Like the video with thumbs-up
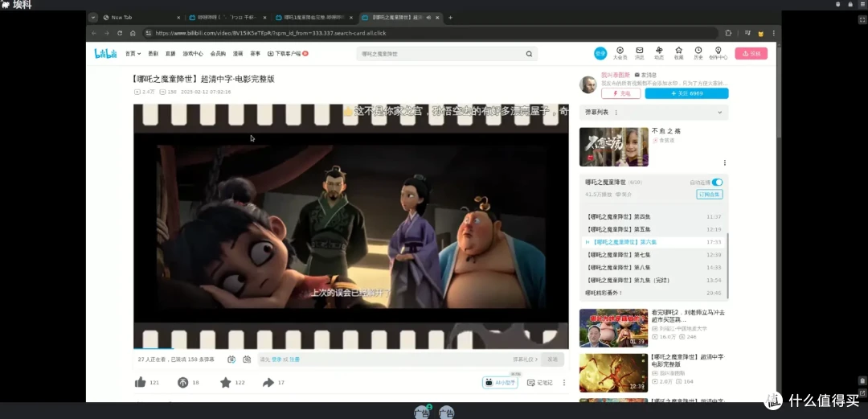 (x=140, y=383)
